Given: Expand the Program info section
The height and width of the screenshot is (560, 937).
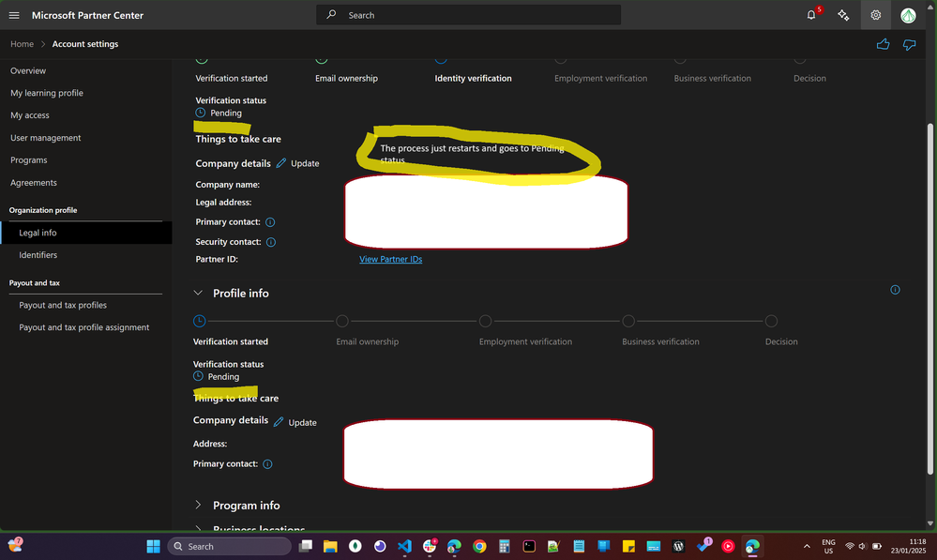Looking at the screenshot, I should (199, 505).
